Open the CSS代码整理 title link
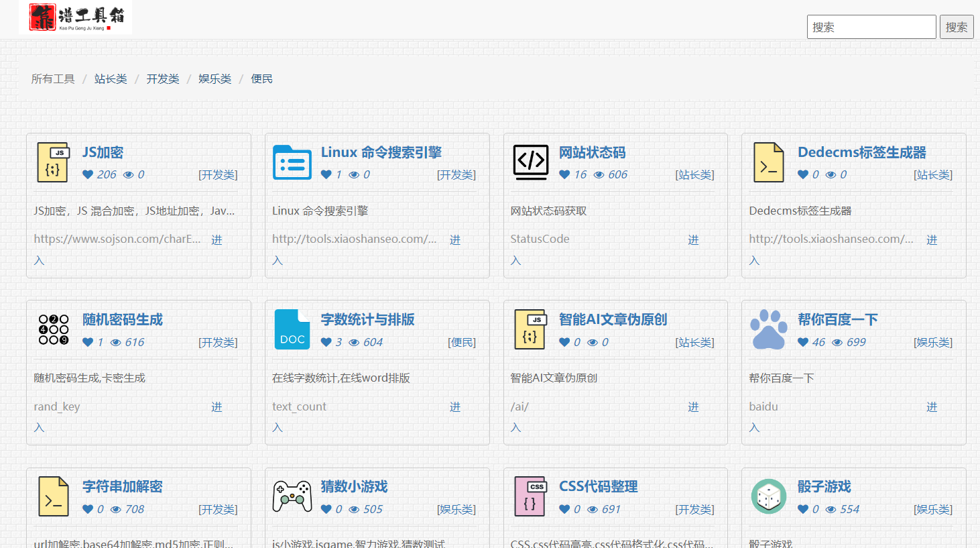 (x=598, y=486)
